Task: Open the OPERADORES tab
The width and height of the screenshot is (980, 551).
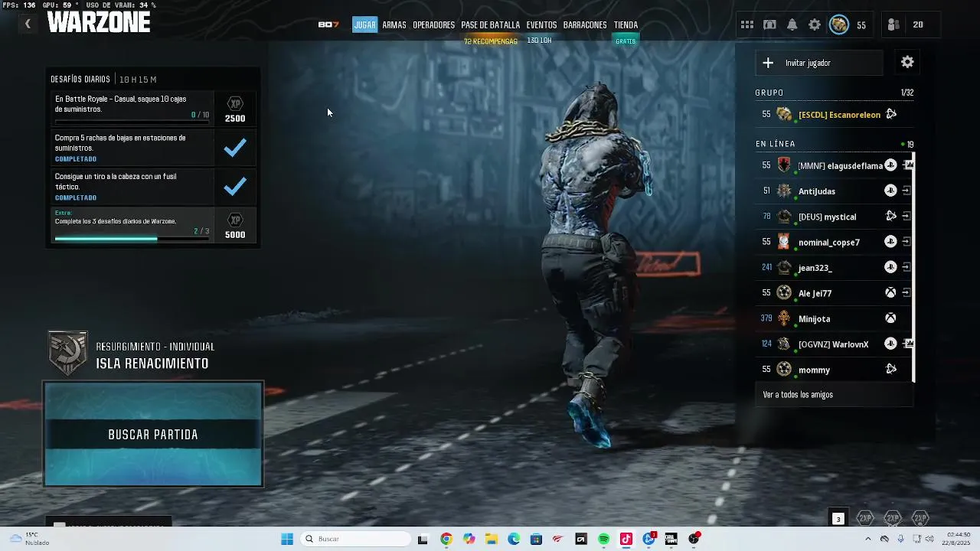Action: tap(434, 24)
